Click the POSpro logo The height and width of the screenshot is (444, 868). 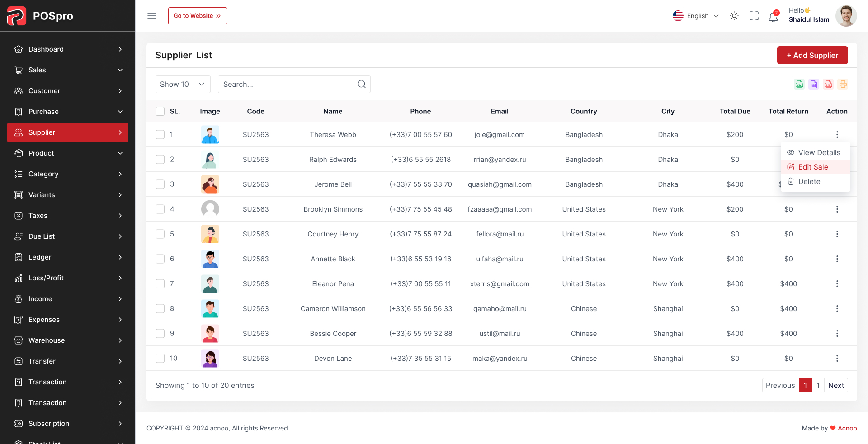(40, 16)
